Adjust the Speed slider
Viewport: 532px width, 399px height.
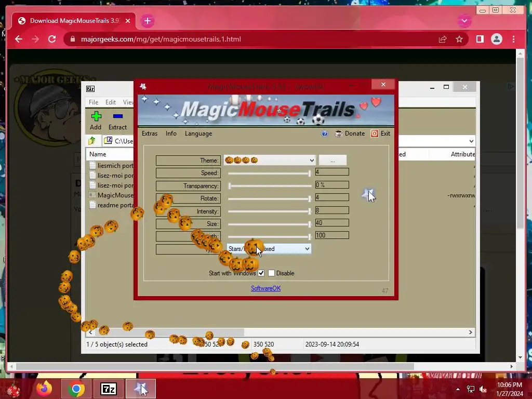[270, 174]
